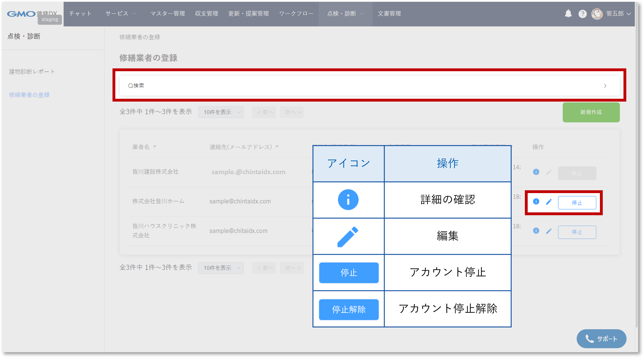Go to the 文書管理 menu

389,13
